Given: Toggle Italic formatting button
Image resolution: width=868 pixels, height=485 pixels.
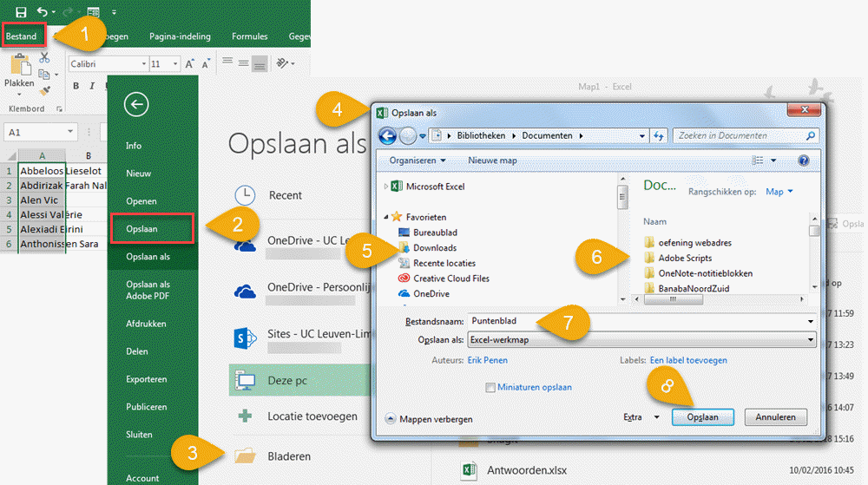Looking at the screenshot, I should pyautogui.click(x=92, y=86).
